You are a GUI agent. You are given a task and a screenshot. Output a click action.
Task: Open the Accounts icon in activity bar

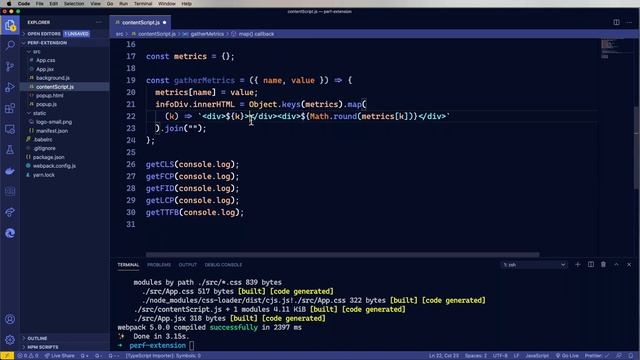click(10, 319)
